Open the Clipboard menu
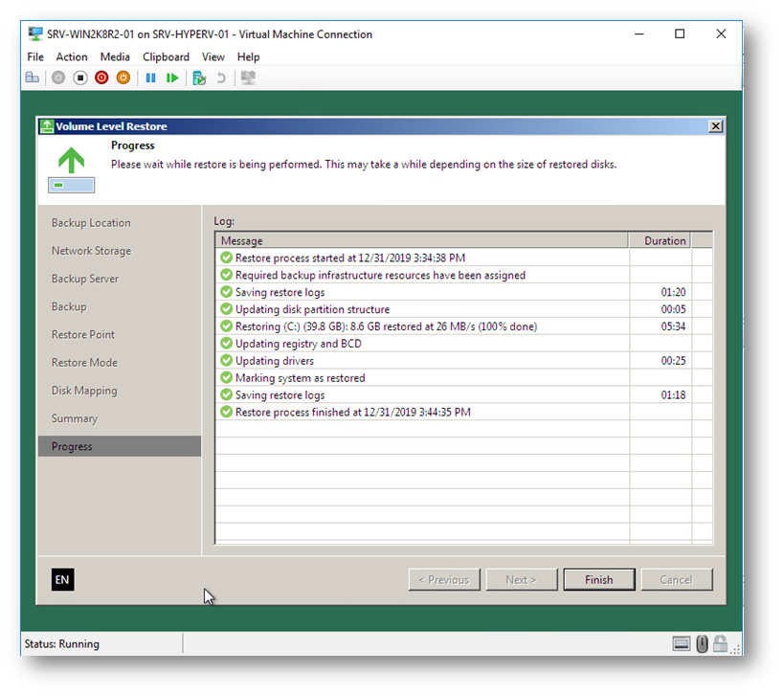784x696 pixels. (166, 57)
